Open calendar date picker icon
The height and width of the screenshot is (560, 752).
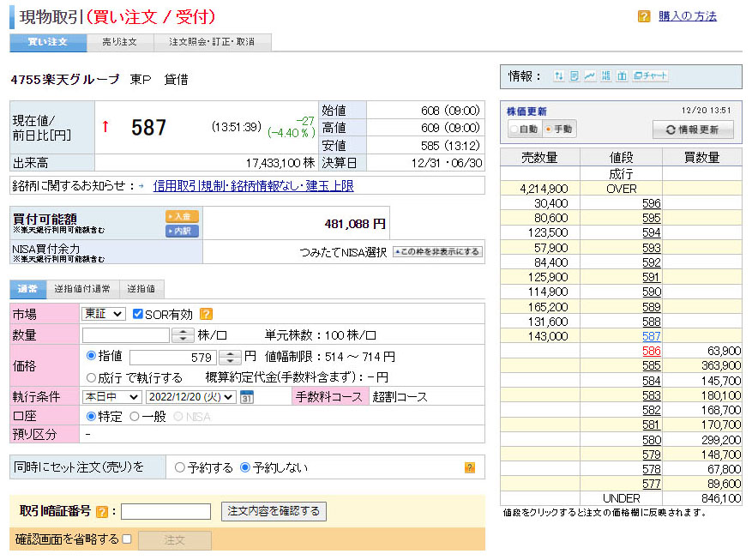[x=247, y=397]
